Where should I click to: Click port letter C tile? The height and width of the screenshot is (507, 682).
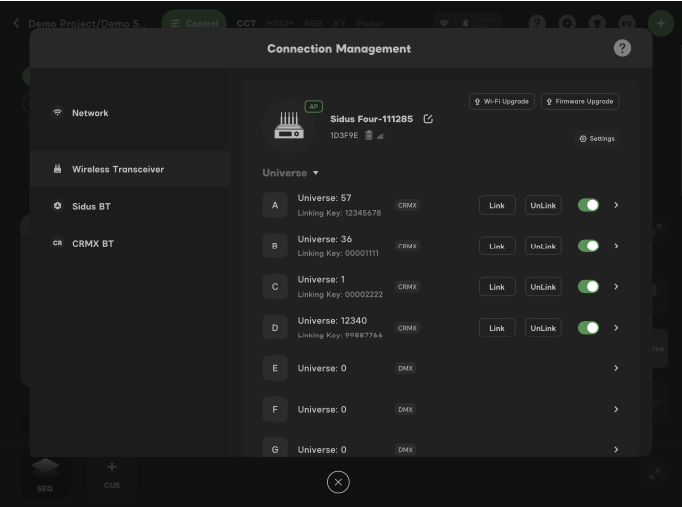click(275, 287)
